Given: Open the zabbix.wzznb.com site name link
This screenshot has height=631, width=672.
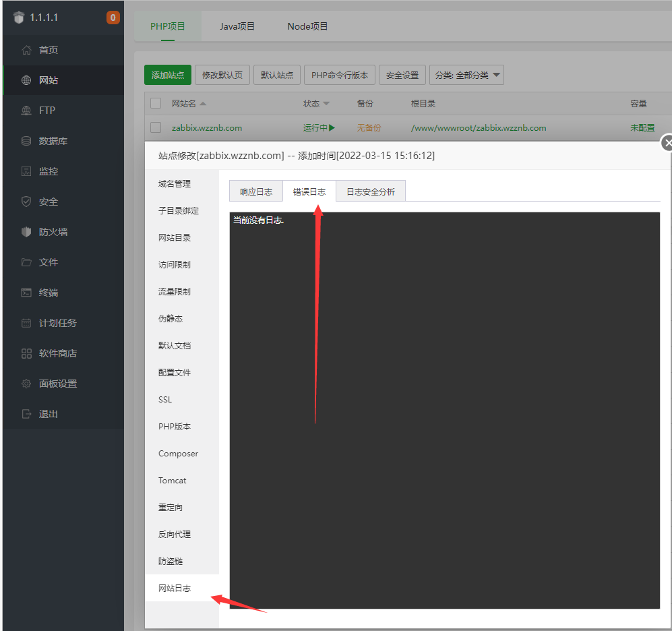Looking at the screenshot, I should tap(206, 127).
